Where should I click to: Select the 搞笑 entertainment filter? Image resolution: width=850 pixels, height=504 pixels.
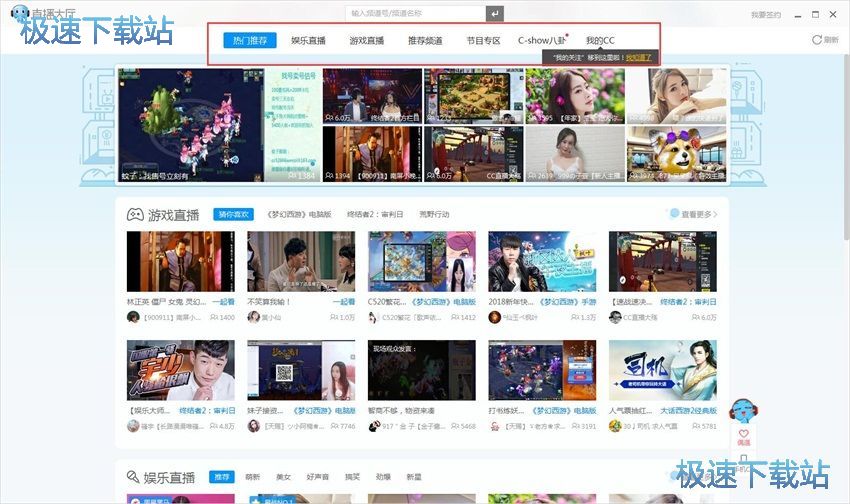[x=352, y=477]
